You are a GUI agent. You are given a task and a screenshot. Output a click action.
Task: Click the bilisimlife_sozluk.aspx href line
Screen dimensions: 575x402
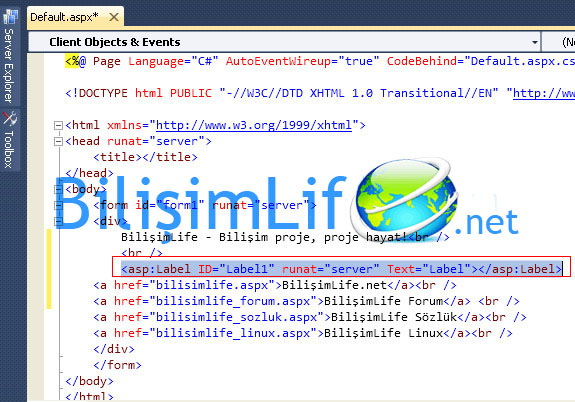tap(310, 317)
